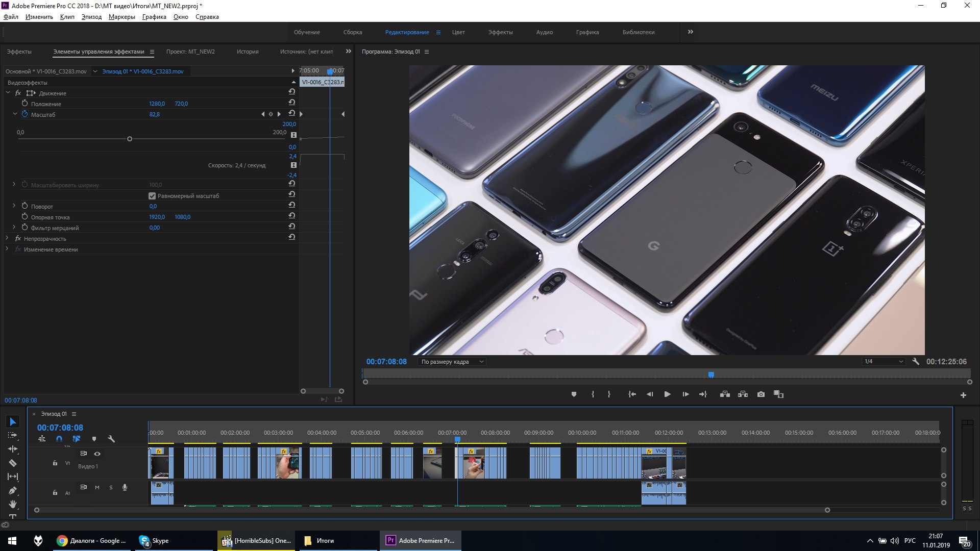Step forward one frame
This screenshot has height=551, width=980.
point(685,394)
